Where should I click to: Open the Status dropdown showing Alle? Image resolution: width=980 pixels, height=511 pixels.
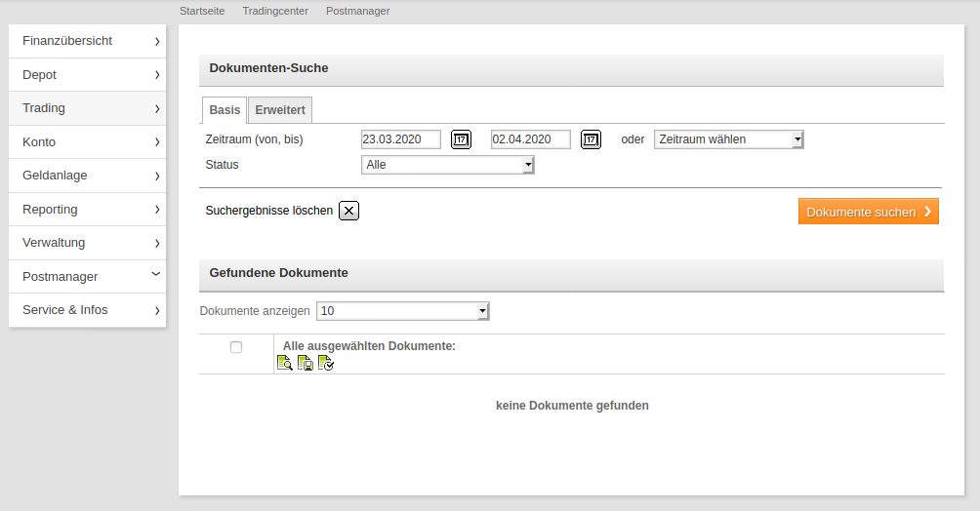448,165
